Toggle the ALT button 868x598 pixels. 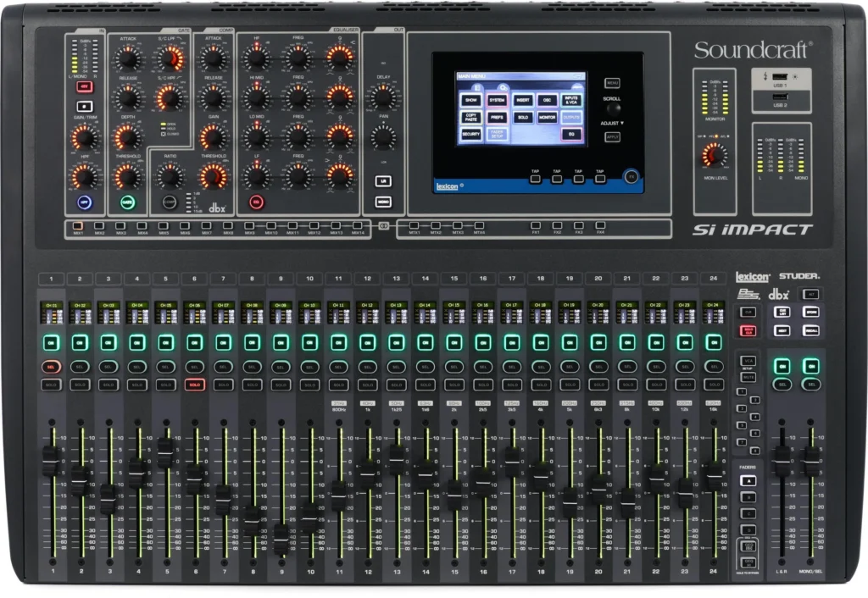coord(812,294)
